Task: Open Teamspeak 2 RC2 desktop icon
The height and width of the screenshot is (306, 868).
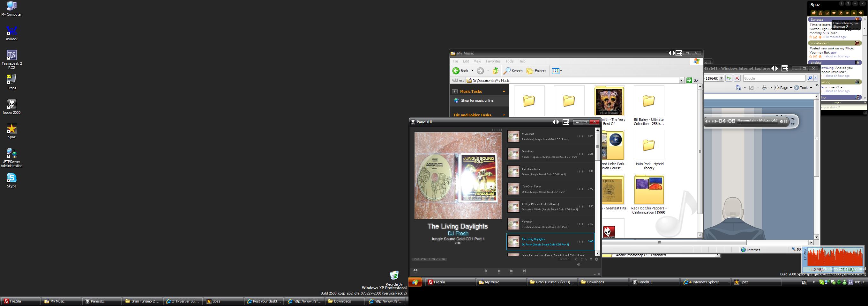Action: (11, 60)
